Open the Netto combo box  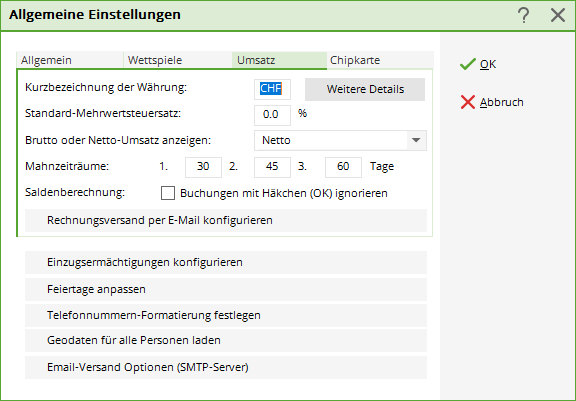[340, 140]
